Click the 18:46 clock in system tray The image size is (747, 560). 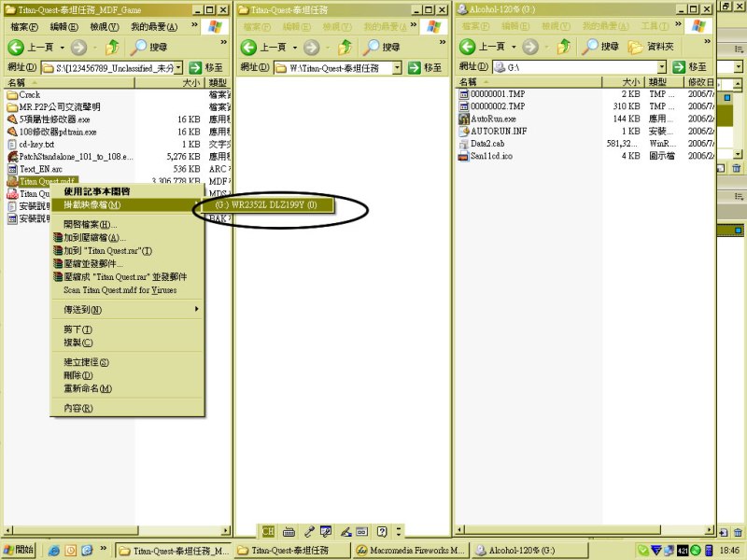tap(728, 551)
